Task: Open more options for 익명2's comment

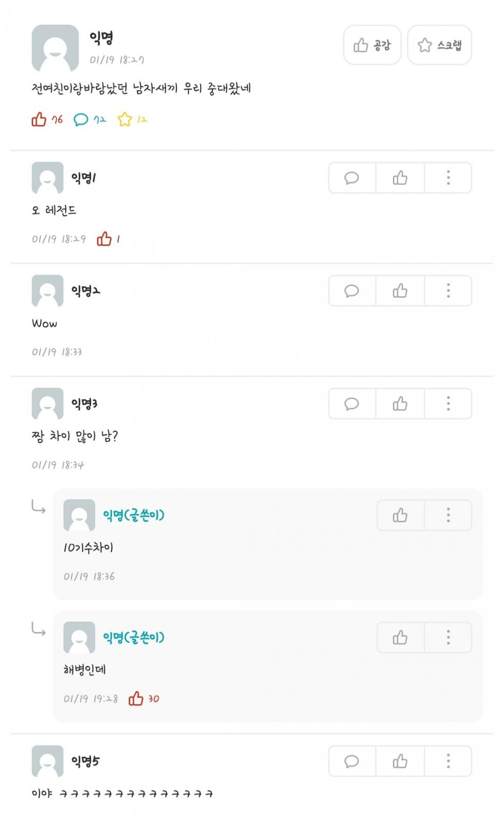Action: 448,291
